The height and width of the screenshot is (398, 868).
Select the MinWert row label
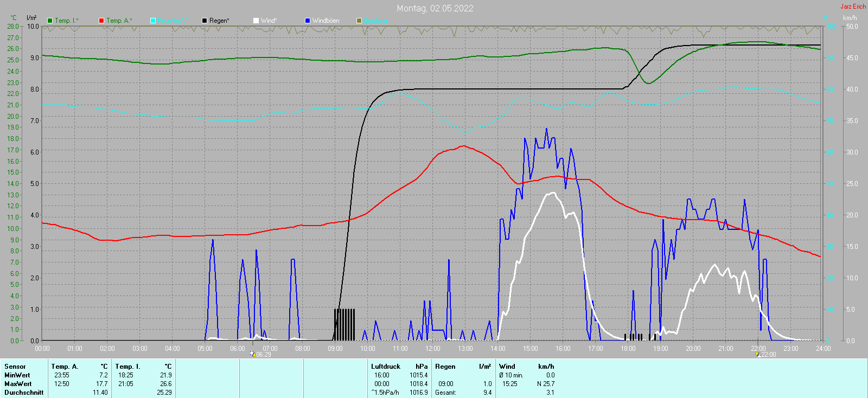pos(17,375)
